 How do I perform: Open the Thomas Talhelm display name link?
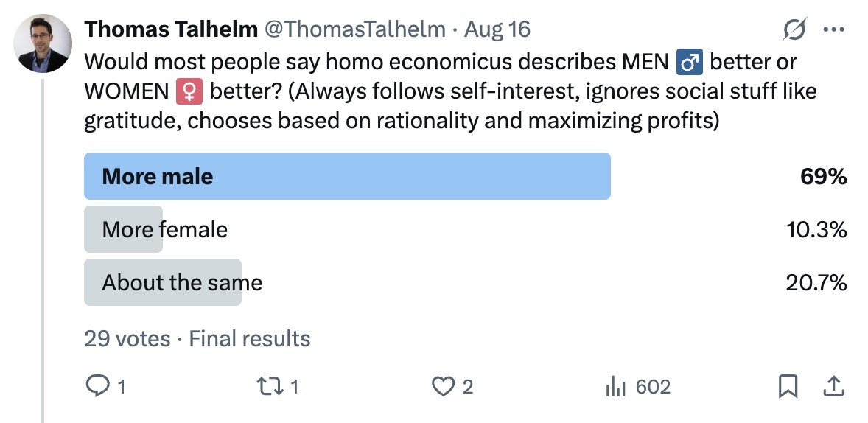tap(171, 29)
